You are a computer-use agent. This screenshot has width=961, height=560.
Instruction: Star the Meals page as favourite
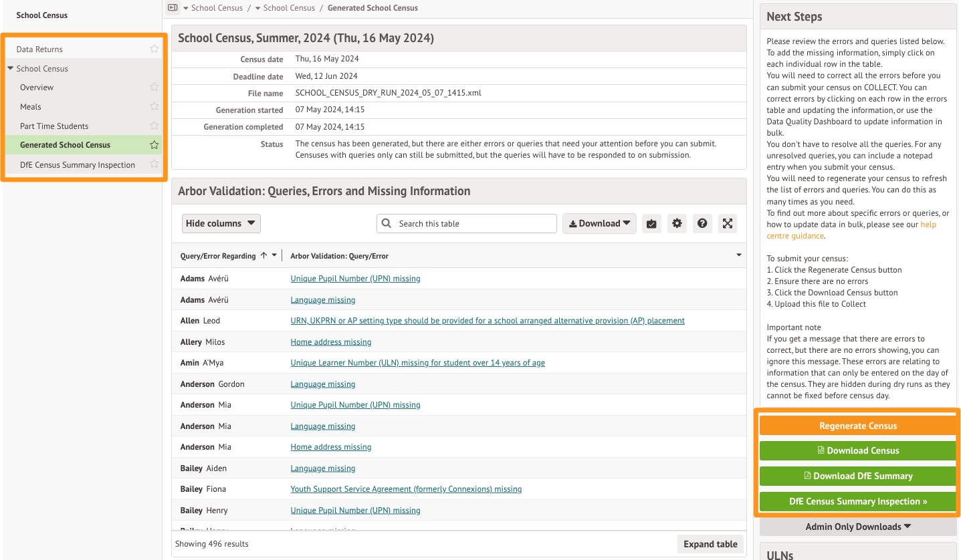pyautogui.click(x=154, y=107)
